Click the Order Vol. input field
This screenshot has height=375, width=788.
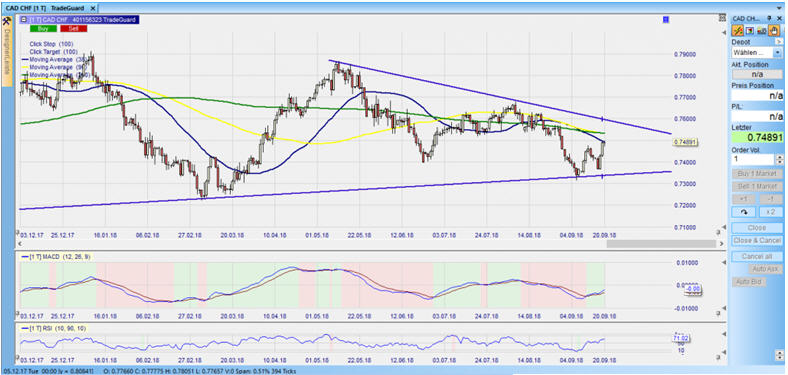[x=753, y=159]
